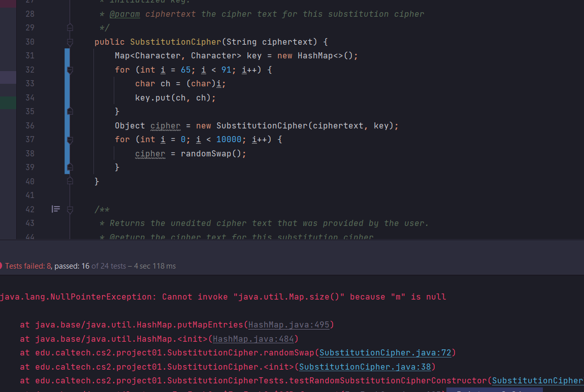The width and height of the screenshot is (584, 392).
Task: Click fold end marker at line 35
Action: click(x=70, y=111)
